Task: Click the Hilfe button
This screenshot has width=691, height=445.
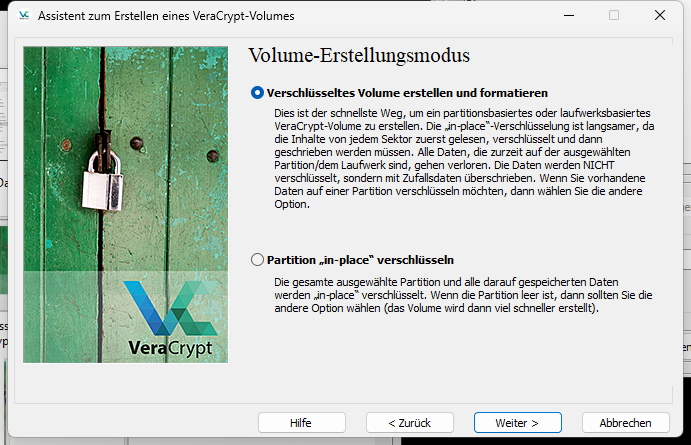Action: tap(301, 423)
